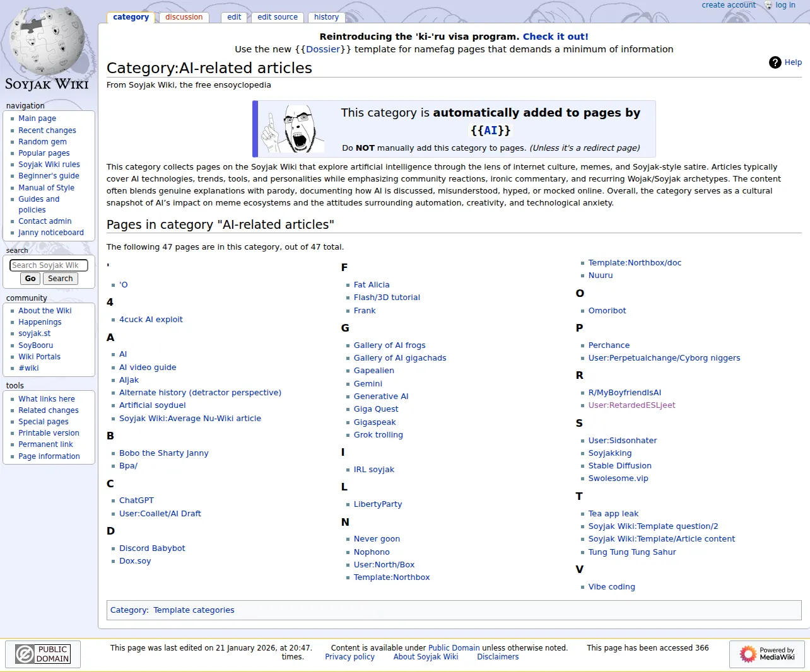Open Related changes tool
The width and height of the screenshot is (810, 672).
(49, 410)
